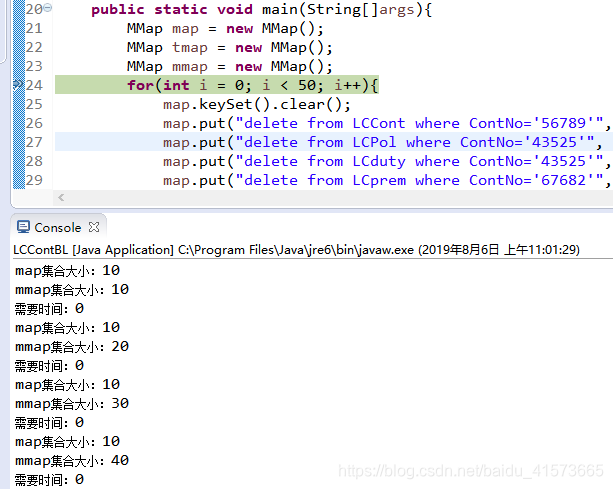Click the LCCont delete string with ContNo='56789'
The width and height of the screenshot is (613, 489).
click(419, 124)
